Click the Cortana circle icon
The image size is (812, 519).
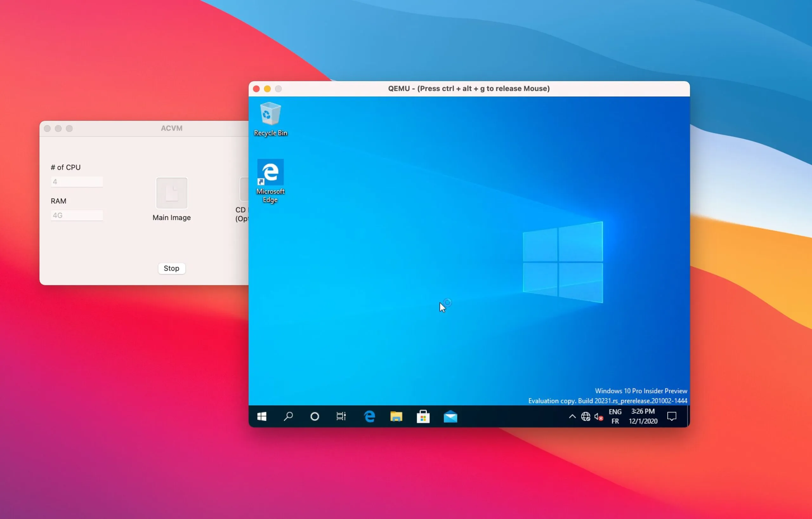pos(315,417)
